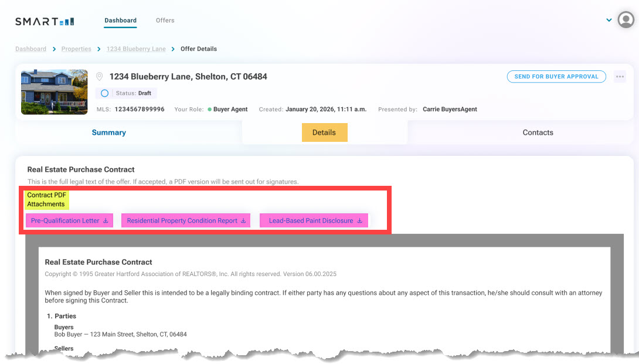Click the created date January 20, 2026
This screenshot has height=364, width=639.
click(326, 109)
